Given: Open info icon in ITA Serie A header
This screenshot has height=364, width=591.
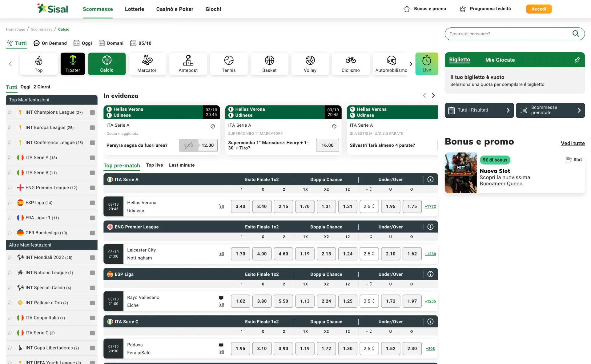Looking at the screenshot, I should [430, 179].
